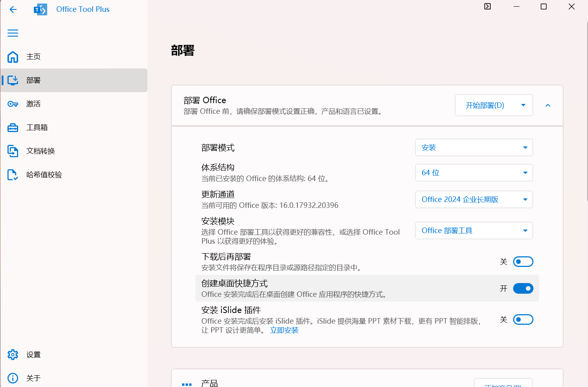The width and height of the screenshot is (588, 387).
Task: Click the info icon for 关于
Action: pyautogui.click(x=13, y=378)
